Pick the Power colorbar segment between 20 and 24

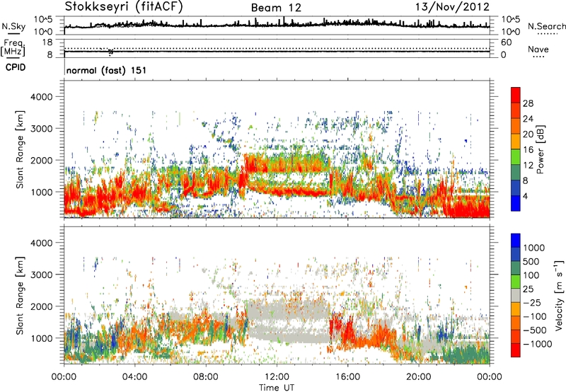pos(516,126)
